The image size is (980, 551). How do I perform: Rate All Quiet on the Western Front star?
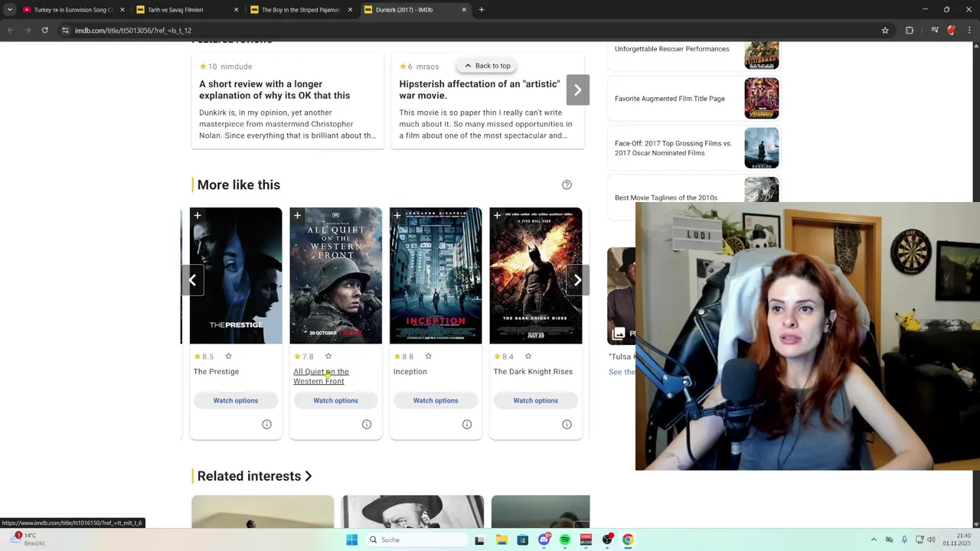tap(328, 356)
